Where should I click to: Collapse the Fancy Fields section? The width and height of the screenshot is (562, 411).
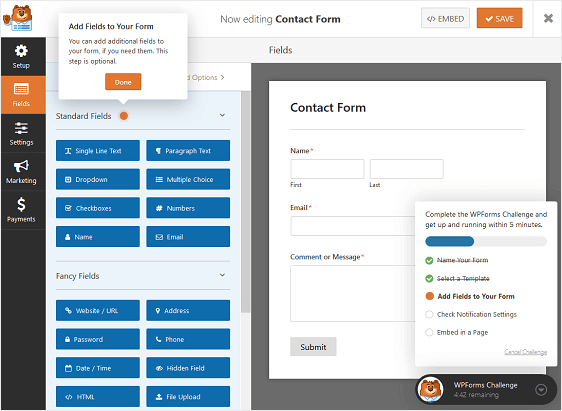(222, 275)
